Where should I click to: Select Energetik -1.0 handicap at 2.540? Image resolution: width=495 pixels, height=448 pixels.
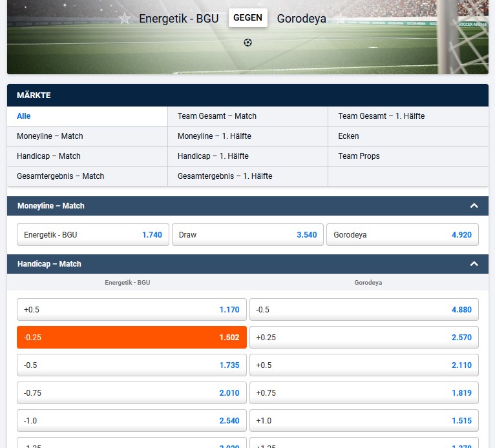point(132,421)
